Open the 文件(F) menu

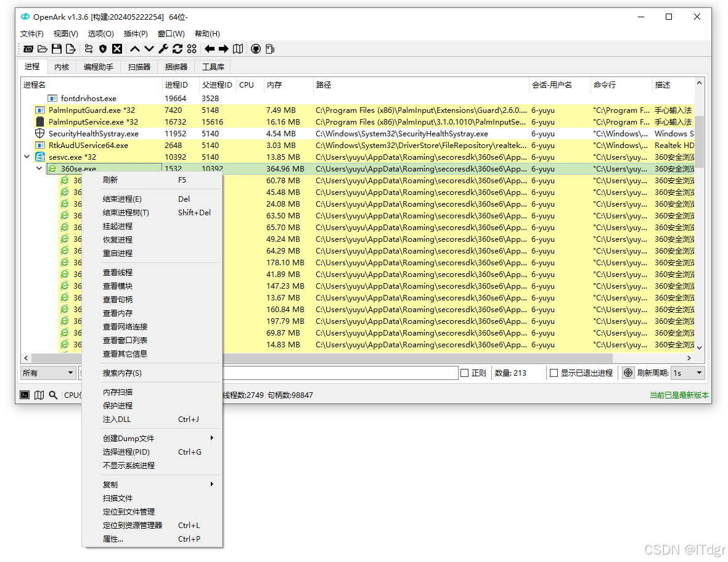coord(32,33)
